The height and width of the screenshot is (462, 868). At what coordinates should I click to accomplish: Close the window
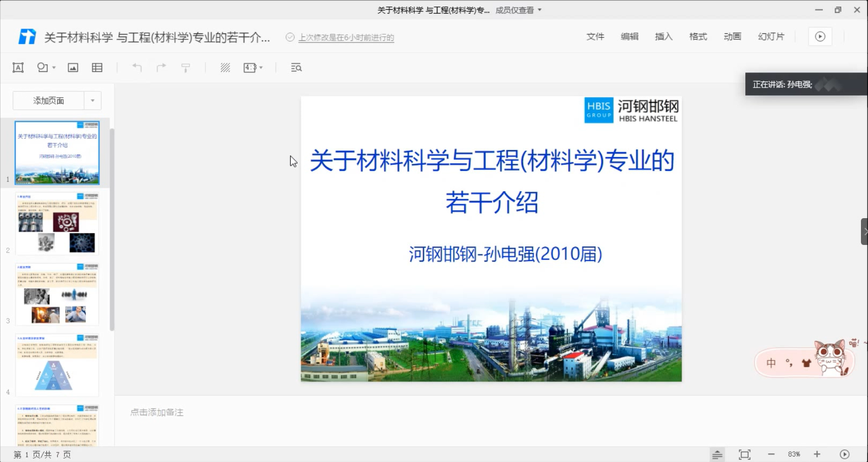tap(857, 10)
